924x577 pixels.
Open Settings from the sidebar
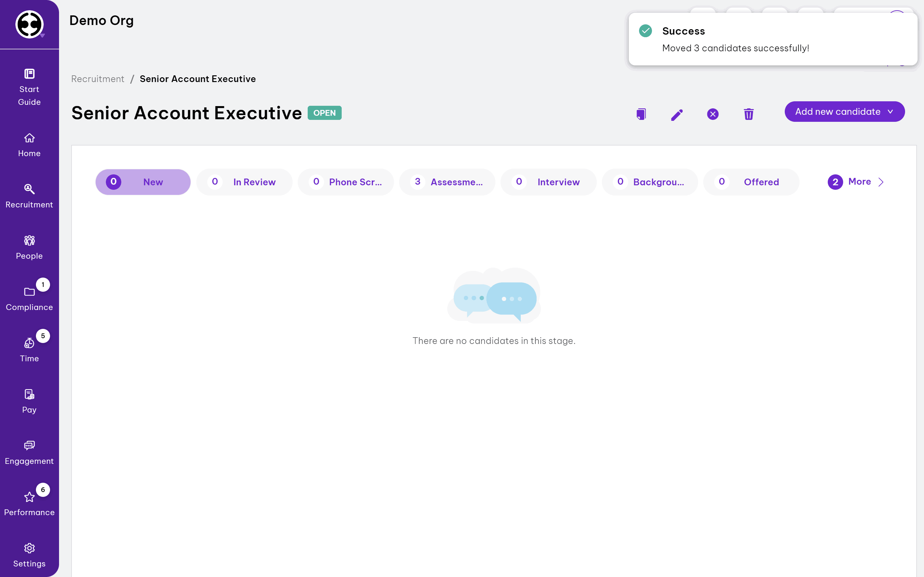(x=30, y=555)
